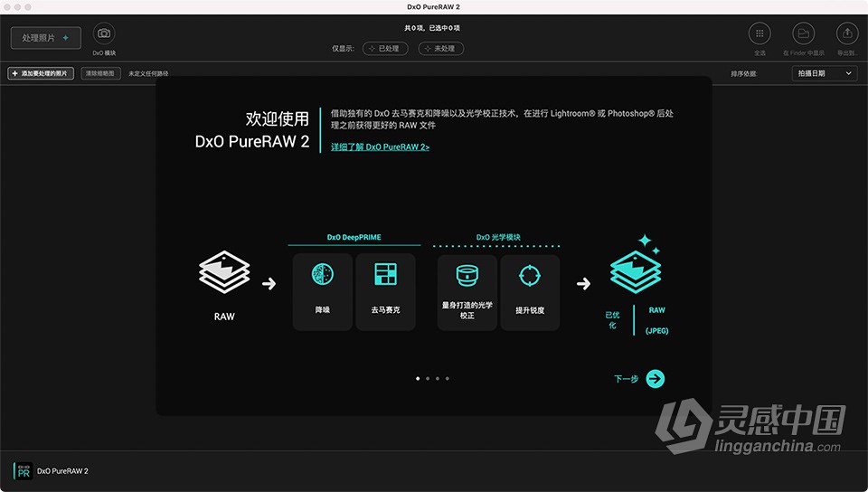Click the DxO DeepPRIME heading
This screenshot has width=868, height=492.
(x=354, y=238)
